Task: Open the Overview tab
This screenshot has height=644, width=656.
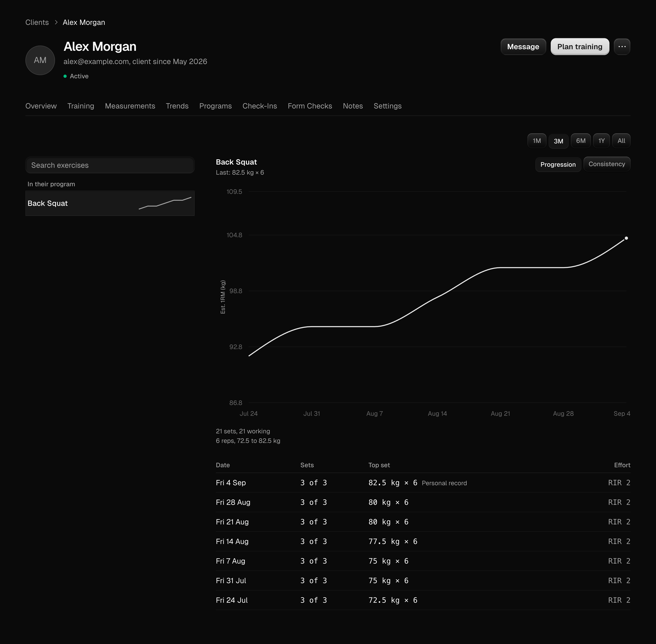Action: click(x=41, y=106)
